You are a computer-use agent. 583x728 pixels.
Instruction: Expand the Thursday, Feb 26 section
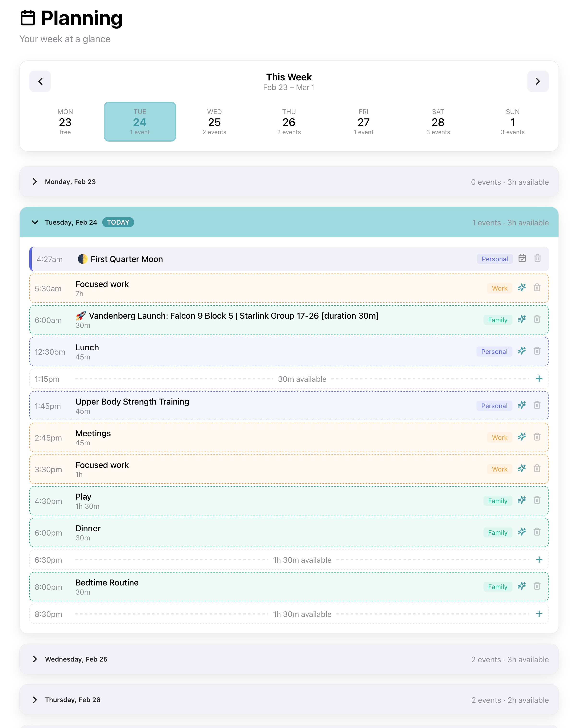click(35, 700)
